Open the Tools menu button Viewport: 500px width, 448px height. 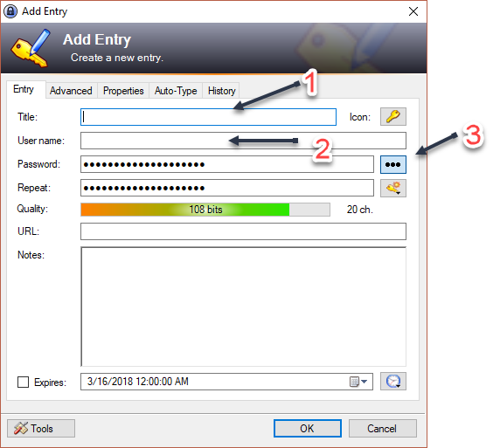[41, 428]
